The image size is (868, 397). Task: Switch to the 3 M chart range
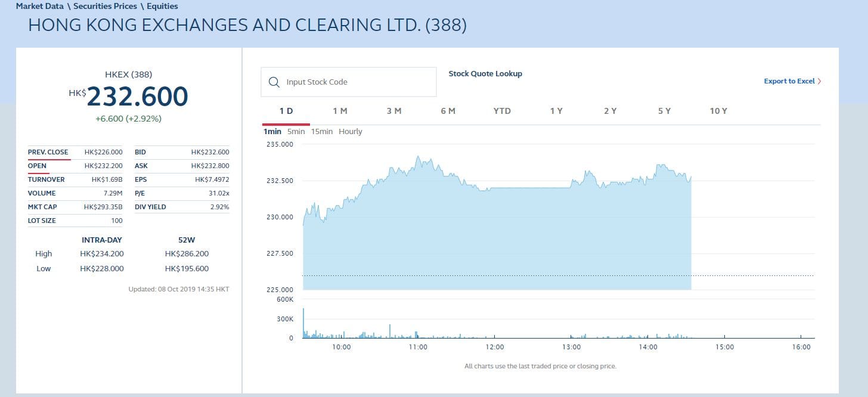point(394,111)
